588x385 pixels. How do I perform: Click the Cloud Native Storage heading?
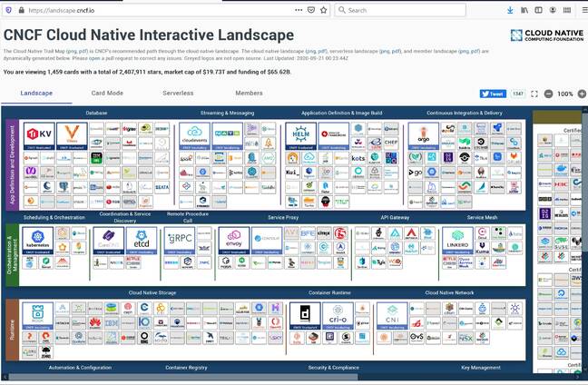point(152,292)
